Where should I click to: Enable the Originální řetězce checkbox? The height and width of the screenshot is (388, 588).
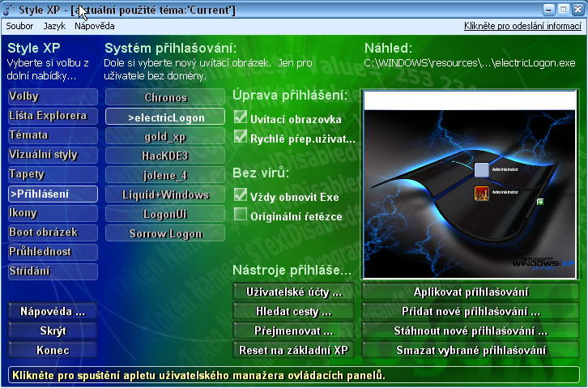click(x=241, y=215)
